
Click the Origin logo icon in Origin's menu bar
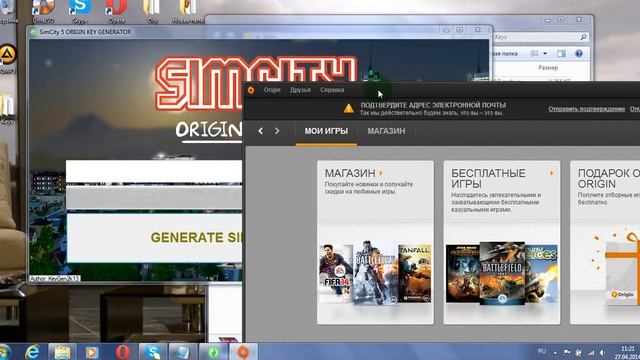point(251,90)
